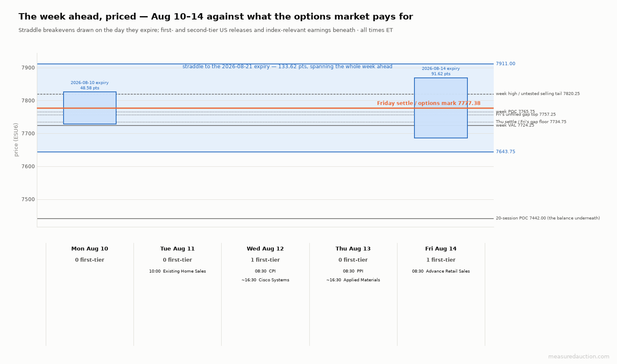Click the 7643.75 lower breakeven label
The height and width of the screenshot is (364, 617).
[x=506, y=152]
